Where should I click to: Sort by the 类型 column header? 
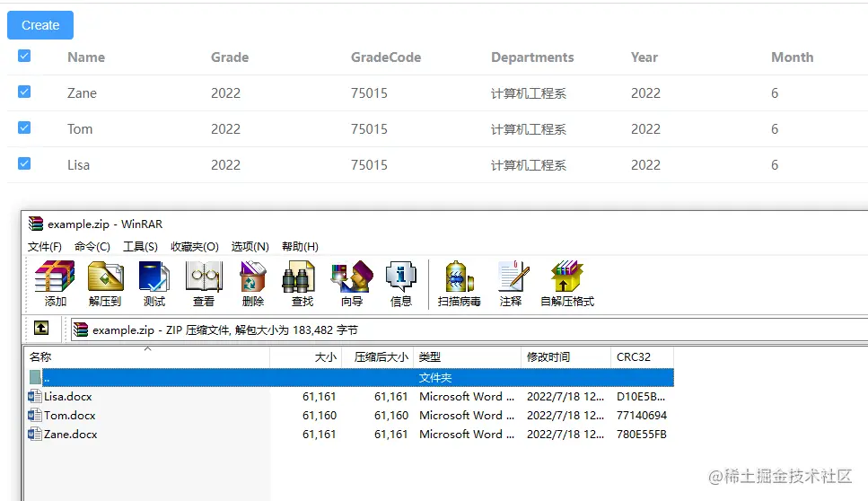[468, 357]
